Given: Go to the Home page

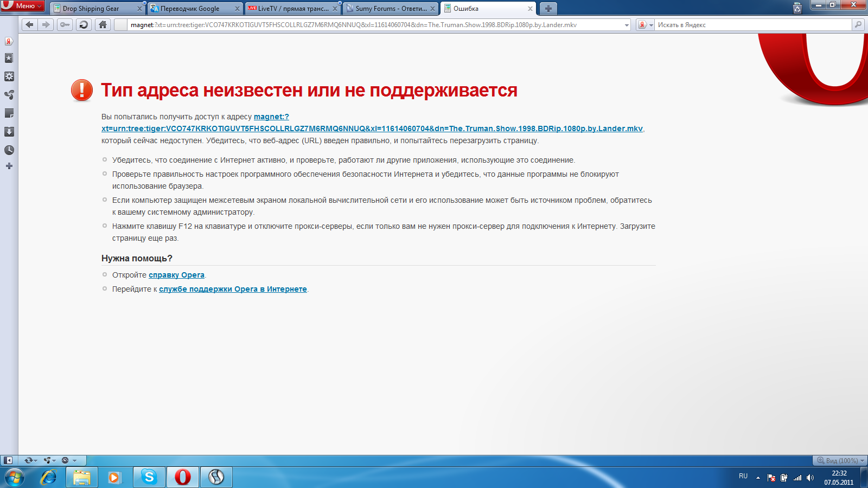Looking at the screenshot, I should (x=103, y=24).
